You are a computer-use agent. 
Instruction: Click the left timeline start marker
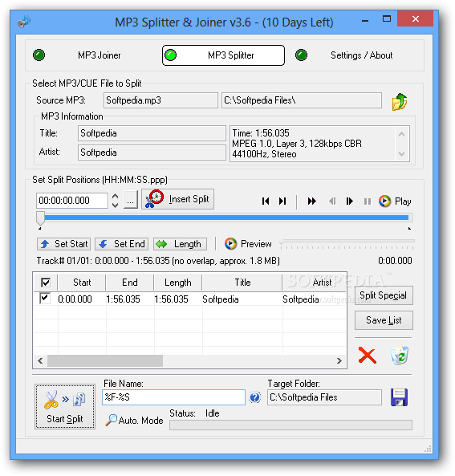click(40, 228)
